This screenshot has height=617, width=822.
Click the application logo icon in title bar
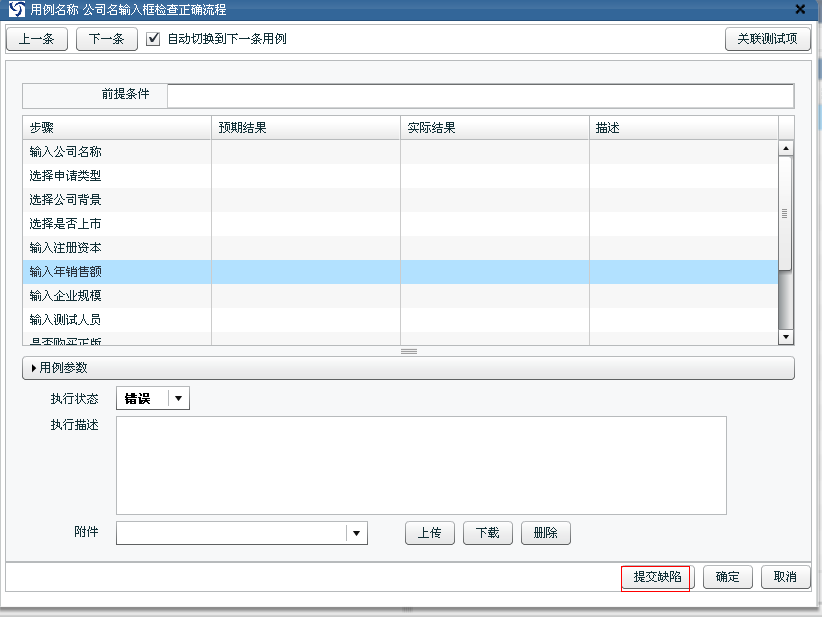coord(16,9)
